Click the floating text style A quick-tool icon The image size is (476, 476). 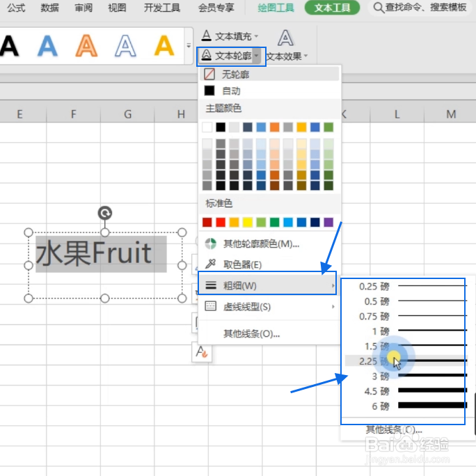[x=202, y=352]
